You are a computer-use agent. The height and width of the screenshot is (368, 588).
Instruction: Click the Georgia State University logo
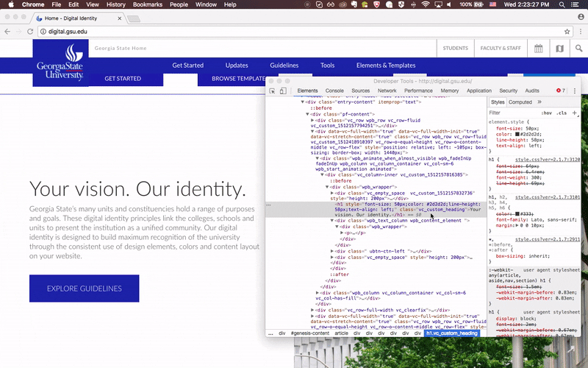pos(60,63)
